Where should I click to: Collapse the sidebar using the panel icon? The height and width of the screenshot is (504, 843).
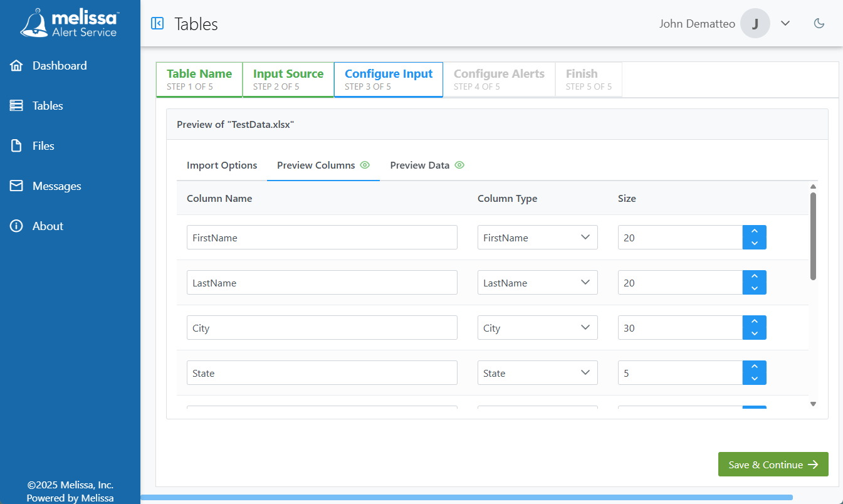pos(157,23)
